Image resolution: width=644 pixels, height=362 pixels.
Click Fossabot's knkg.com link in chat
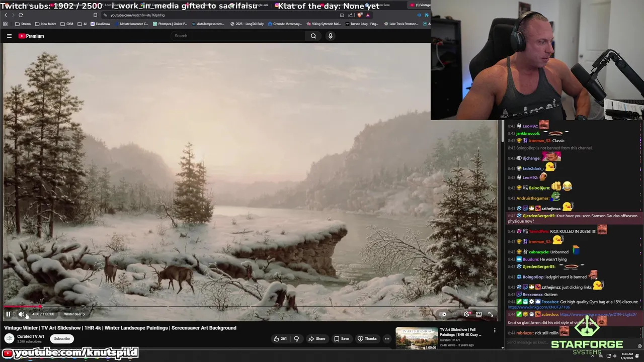point(538,307)
